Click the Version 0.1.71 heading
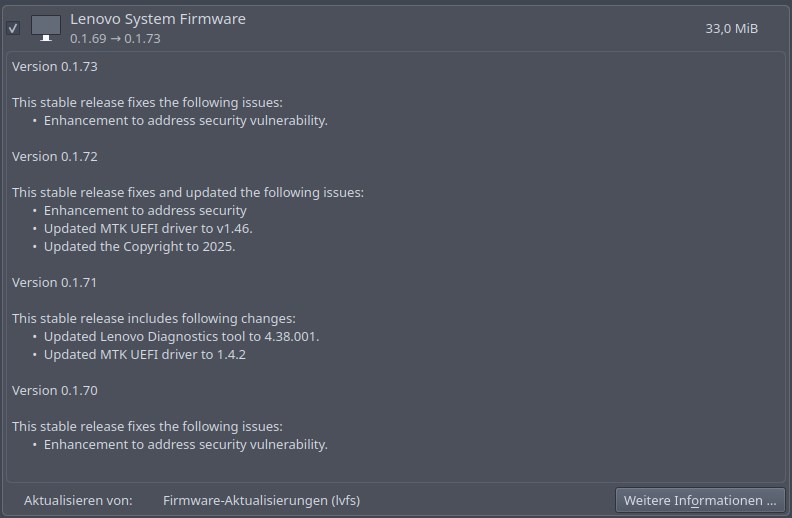Image resolution: width=792 pixels, height=518 pixels. [54, 282]
